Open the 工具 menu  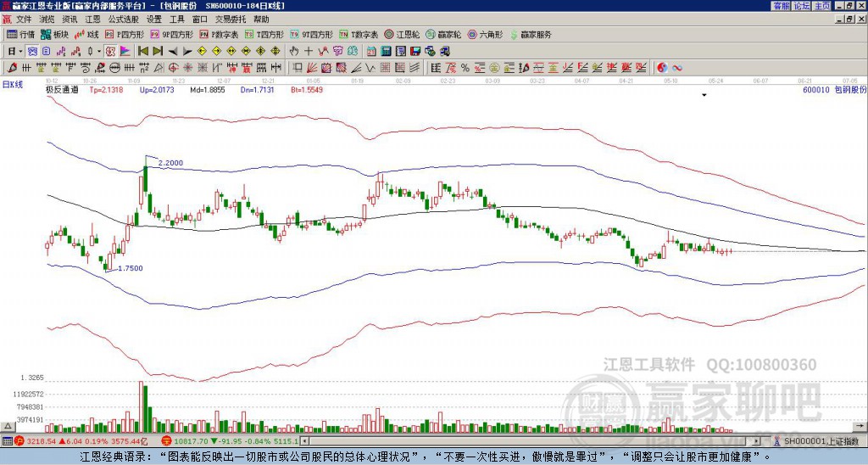(x=176, y=20)
